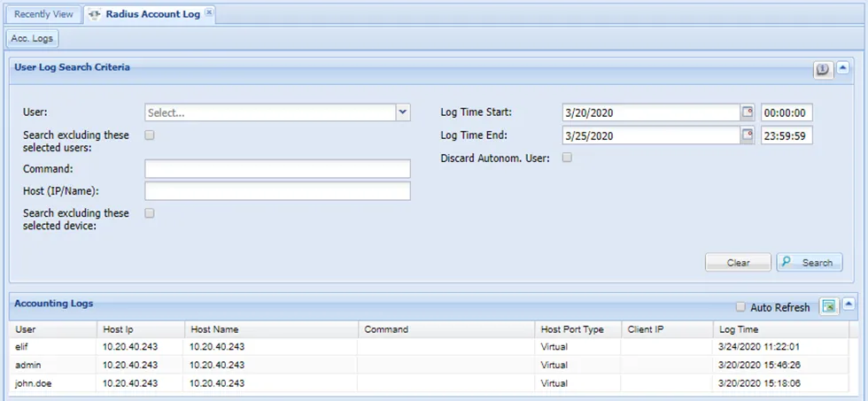The image size is (868, 401).
Task: Sort by the Client IP column header
Action: [667, 329]
